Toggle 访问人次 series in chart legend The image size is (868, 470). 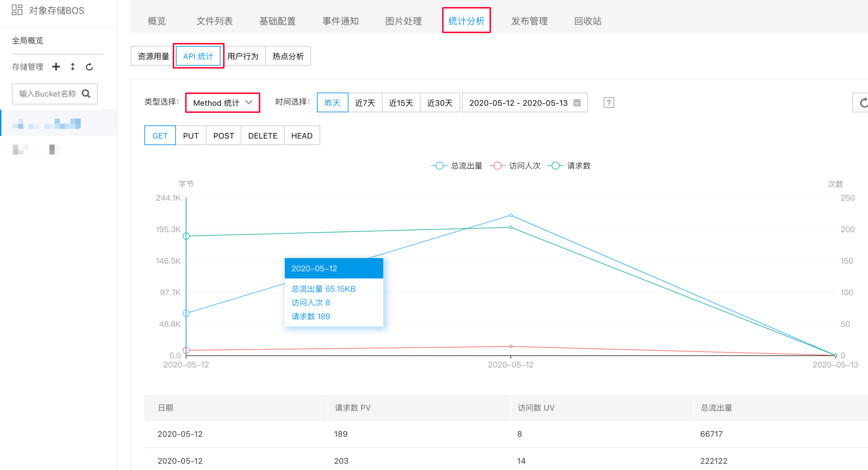click(515, 166)
